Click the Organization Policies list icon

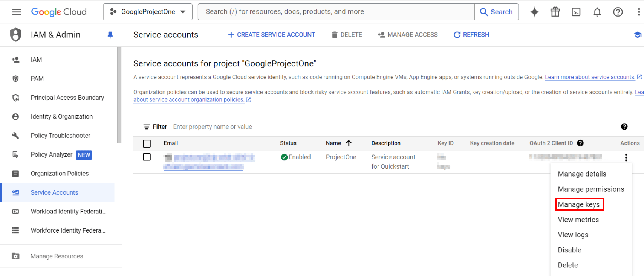(15, 174)
